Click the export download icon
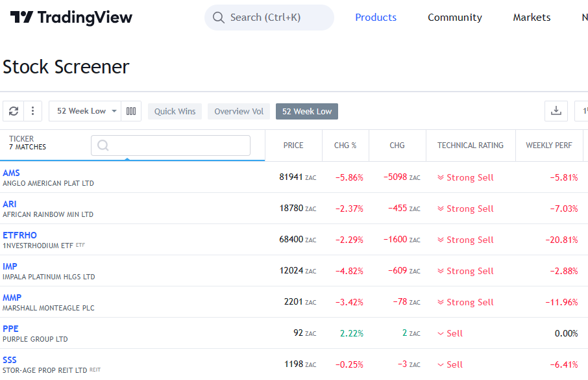 point(556,111)
